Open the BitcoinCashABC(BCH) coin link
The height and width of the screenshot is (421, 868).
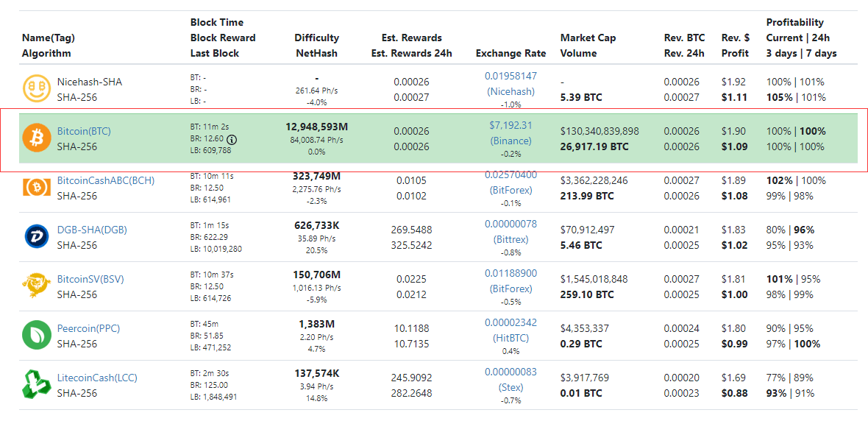pos(105,180)
